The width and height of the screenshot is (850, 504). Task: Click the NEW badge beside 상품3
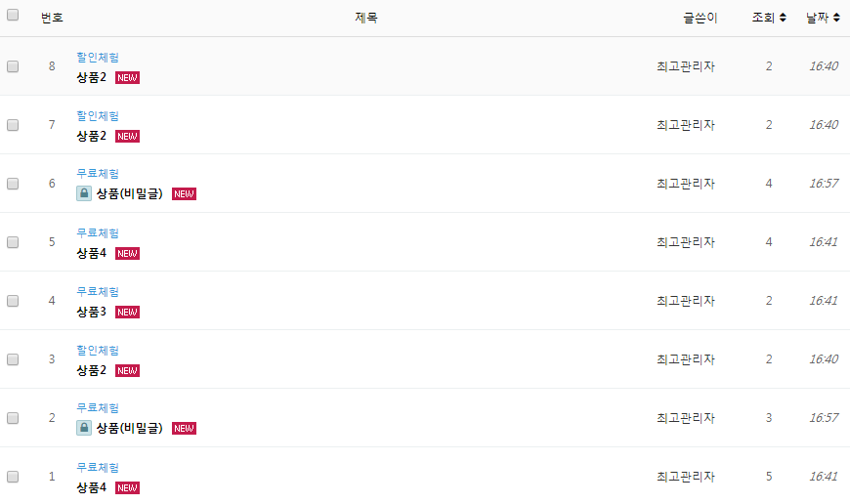coord(127,312)
